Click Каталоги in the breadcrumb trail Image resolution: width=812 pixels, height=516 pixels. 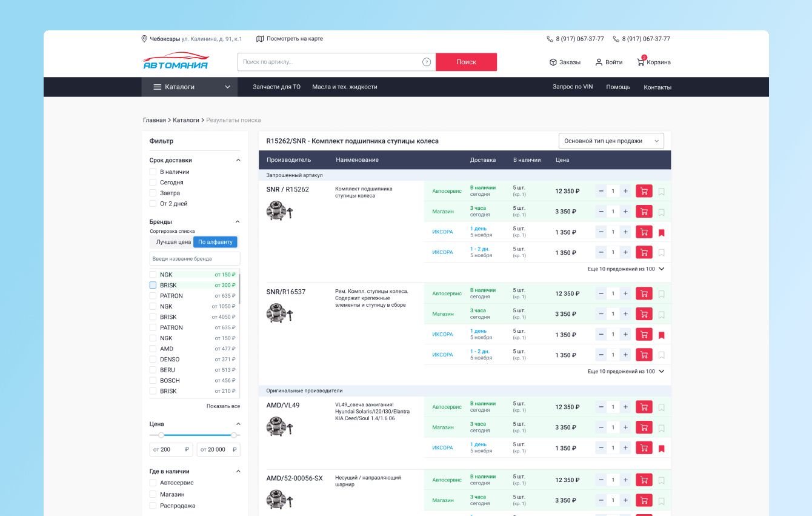186,120
